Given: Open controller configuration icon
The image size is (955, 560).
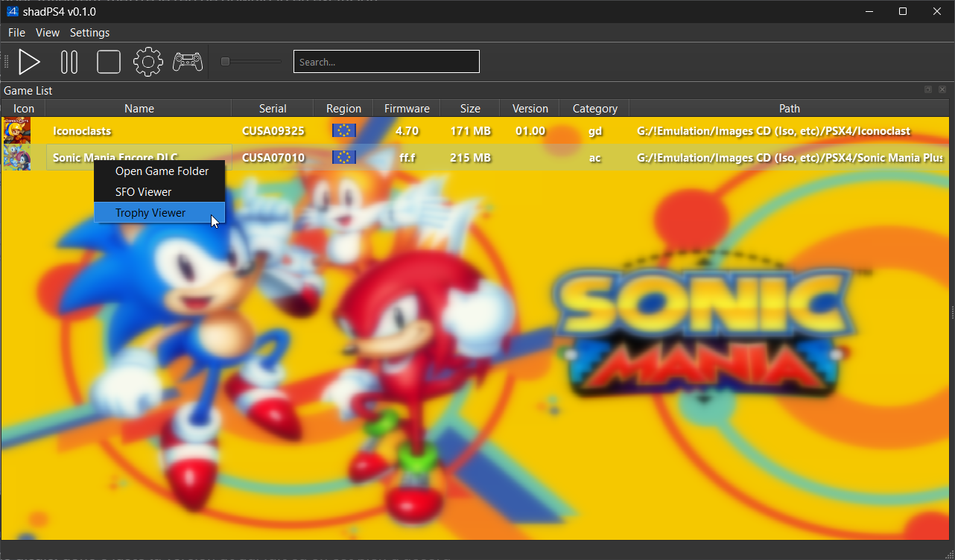Looking at the screenshot, I should [188, 62].
